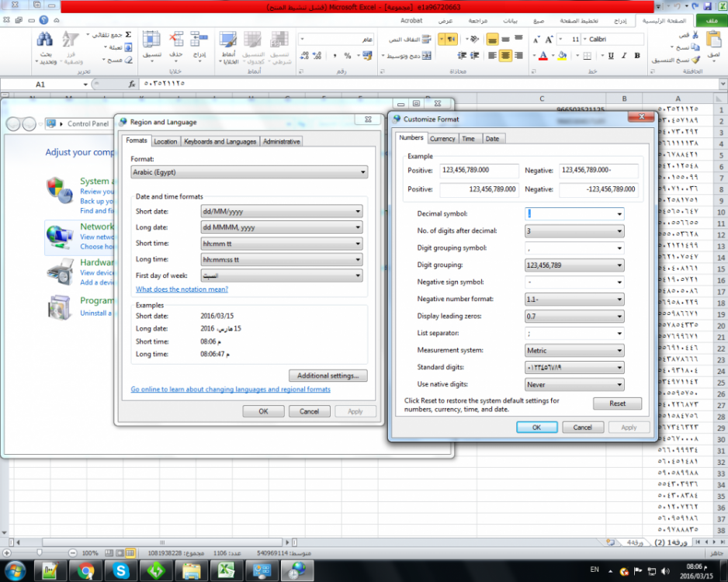The image size is (728, 582).
Task: Open the Keyboards and Languages tab
Action: tap(220, 141)
